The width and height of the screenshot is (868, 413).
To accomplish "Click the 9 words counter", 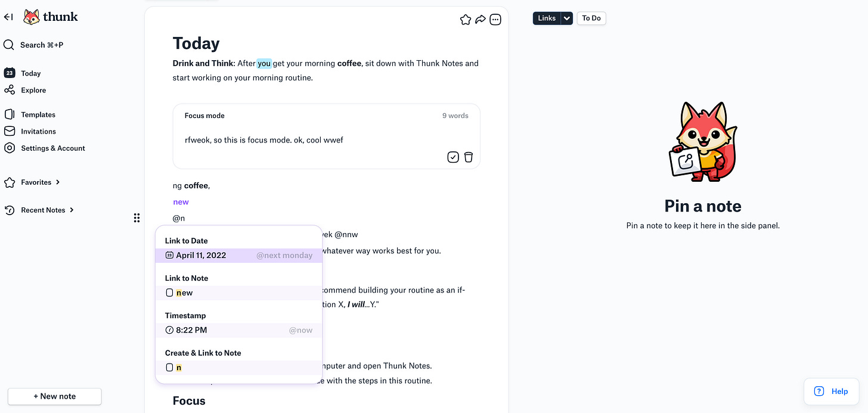I will (455, 116).
